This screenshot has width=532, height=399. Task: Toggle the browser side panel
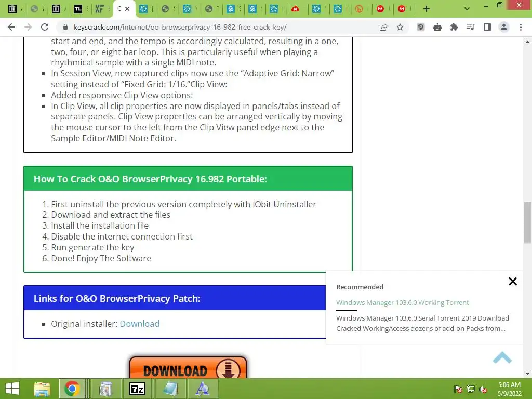pyautogui.click(x=487, y=27)
